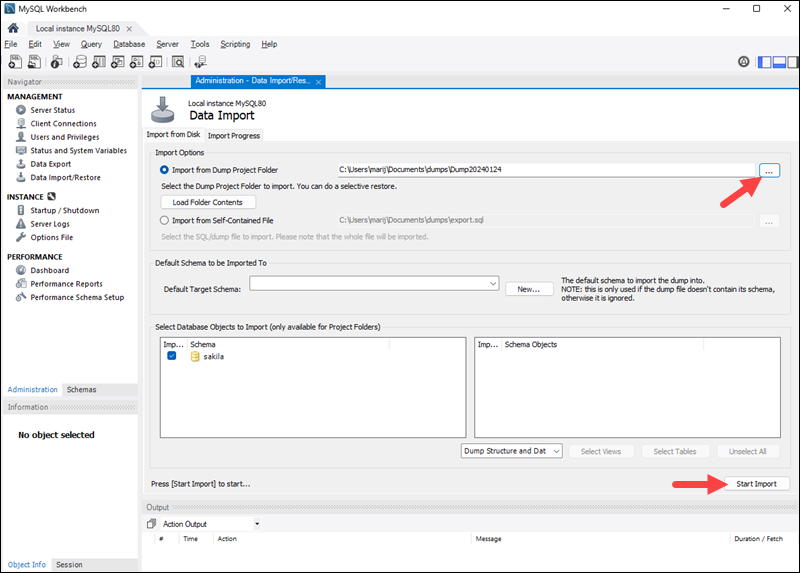Browse for dump project folder path
800x573 pixels.
point(769,170)
